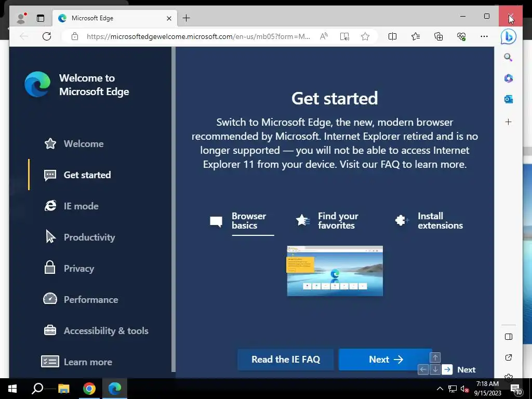Add this page to favorites star
Screen dimensions: 532x399
[x=365, y=36]
